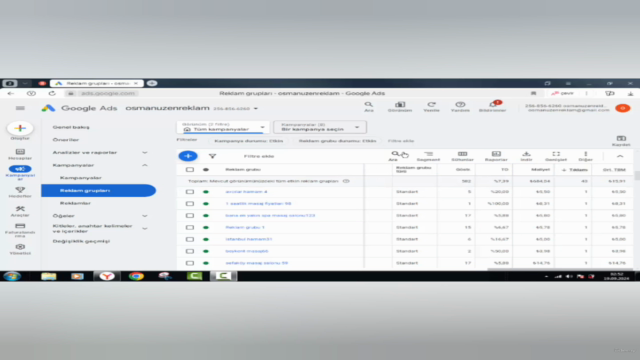Expand Öğeler section
The width and height of the screenshot is (640, 360).
click(x=144, y=216)
